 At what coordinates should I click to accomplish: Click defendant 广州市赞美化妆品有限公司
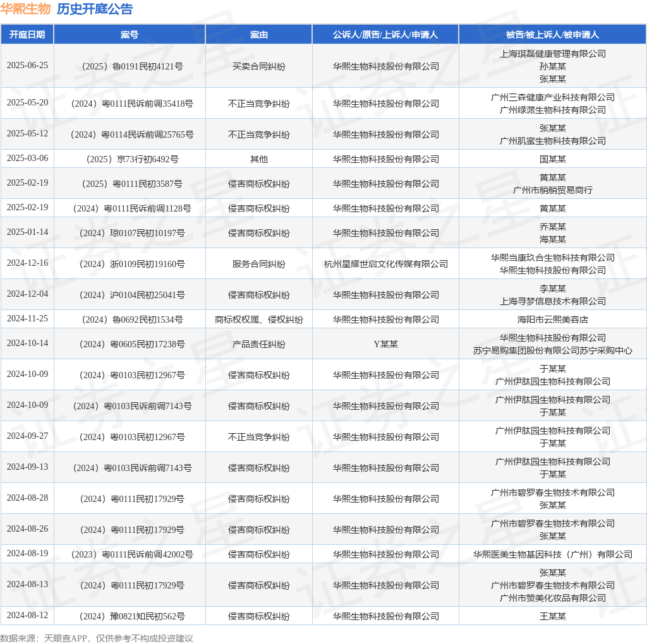point(552,598)
